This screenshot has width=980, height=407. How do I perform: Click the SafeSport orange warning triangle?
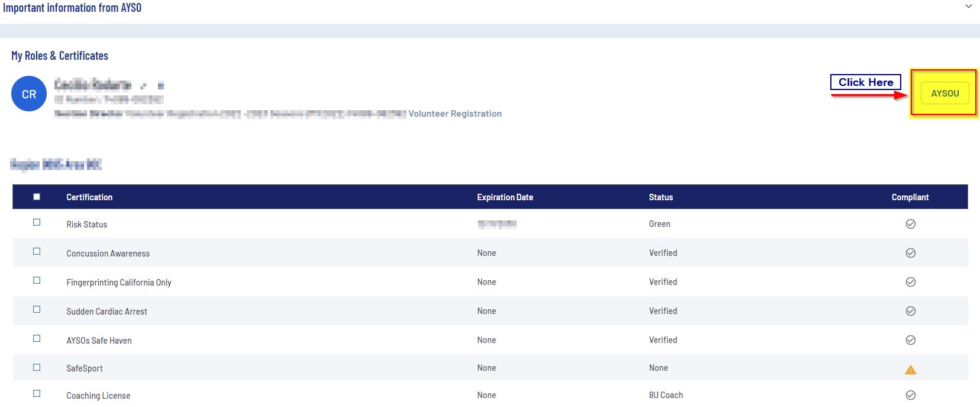coord(910,370)
